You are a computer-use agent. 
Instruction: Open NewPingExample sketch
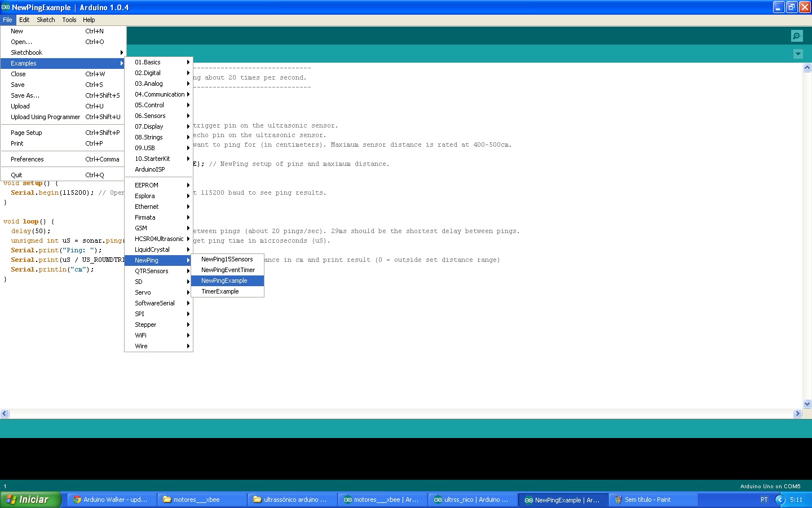(228, 281)
